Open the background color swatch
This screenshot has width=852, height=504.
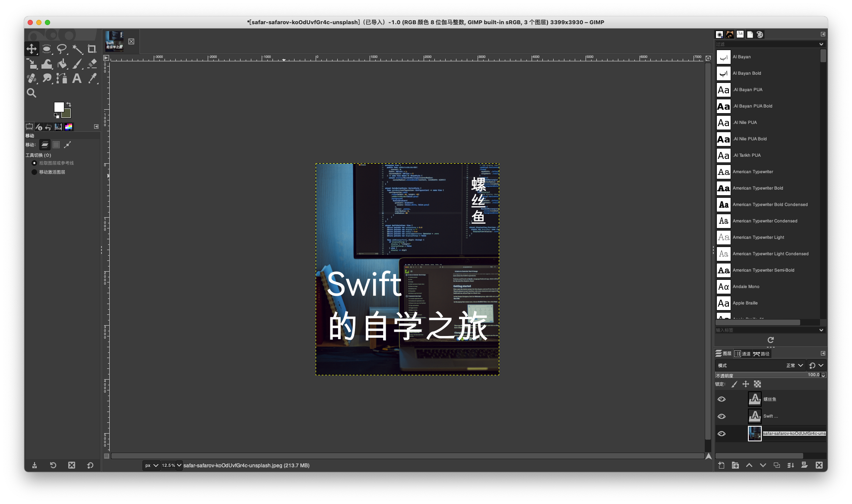[67, 114]
